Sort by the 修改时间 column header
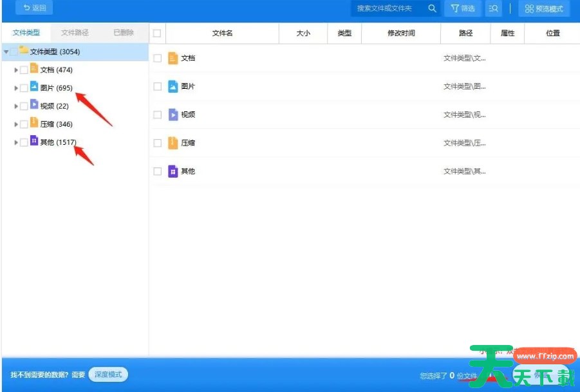Viewport: 580px width, 392px height. [x=400, y=33]
